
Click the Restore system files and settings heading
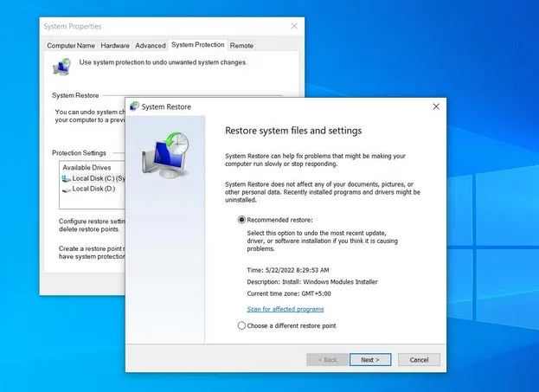point(293,131)
